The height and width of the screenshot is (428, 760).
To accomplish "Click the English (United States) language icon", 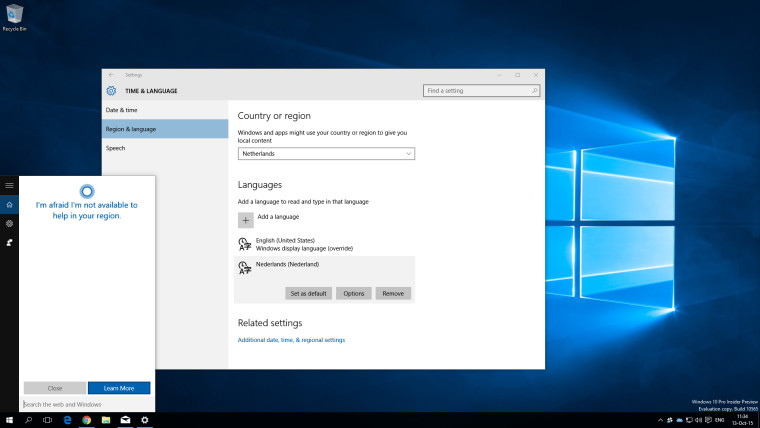I will [245, 244].
